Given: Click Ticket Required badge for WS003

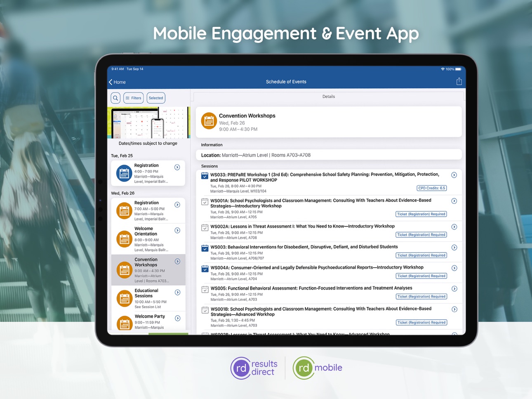Looking at the screenshot, I should click(x=421, y=255).
